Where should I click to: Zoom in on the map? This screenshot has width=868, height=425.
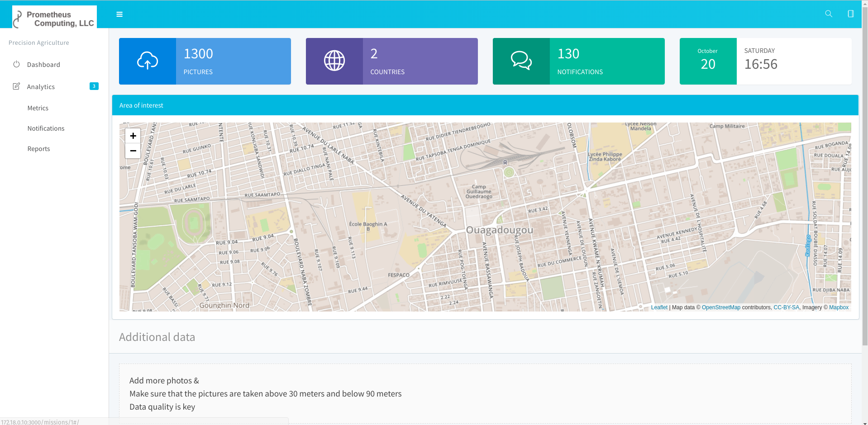[x=133, y=136]
